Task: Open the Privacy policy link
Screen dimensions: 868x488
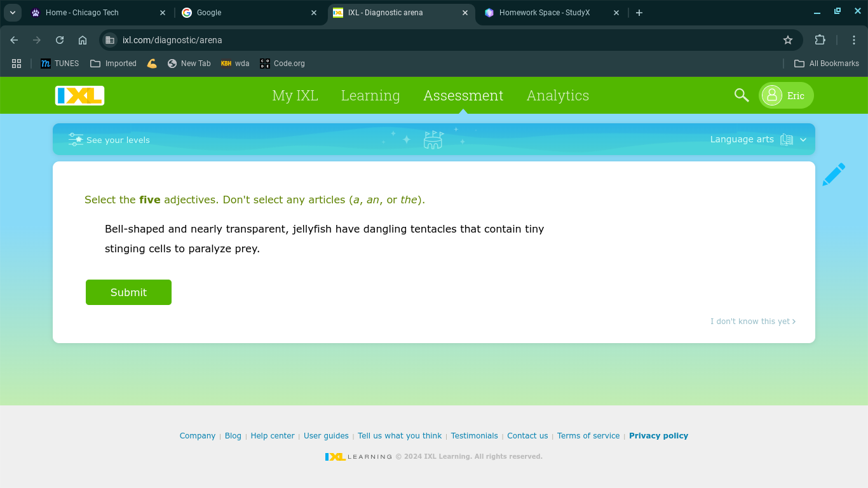Action: [658, 436]
